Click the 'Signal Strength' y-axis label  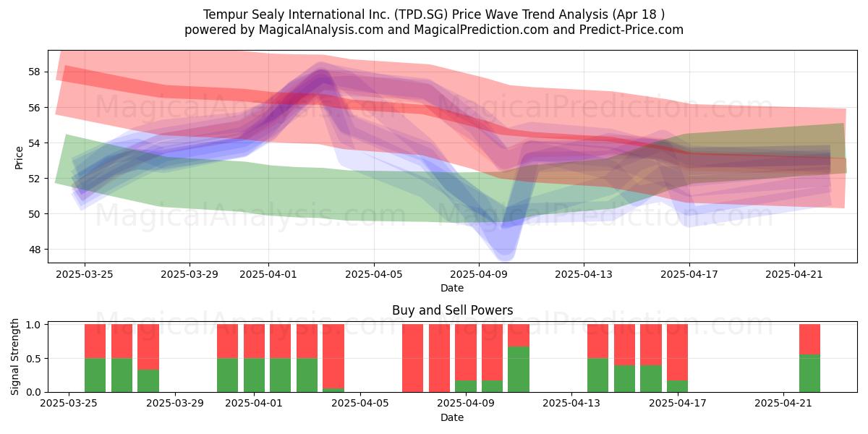click(16, 358)
